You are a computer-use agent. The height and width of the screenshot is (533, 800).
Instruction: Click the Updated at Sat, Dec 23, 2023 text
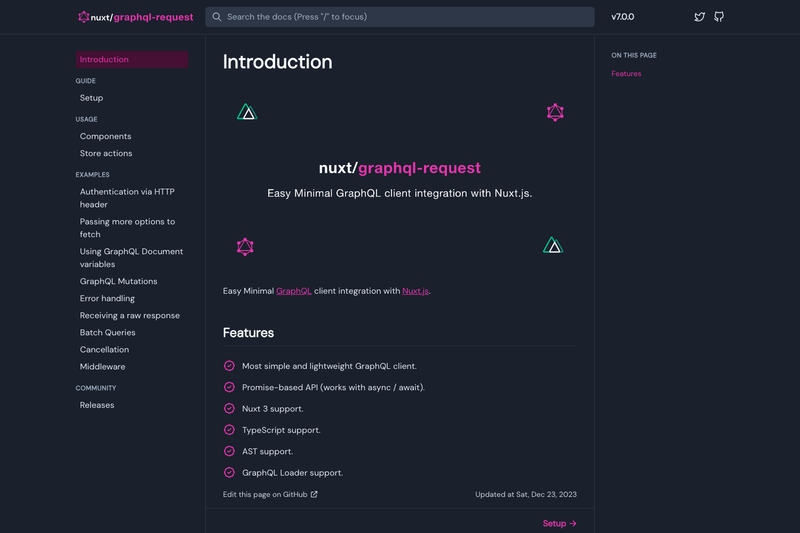526,494
